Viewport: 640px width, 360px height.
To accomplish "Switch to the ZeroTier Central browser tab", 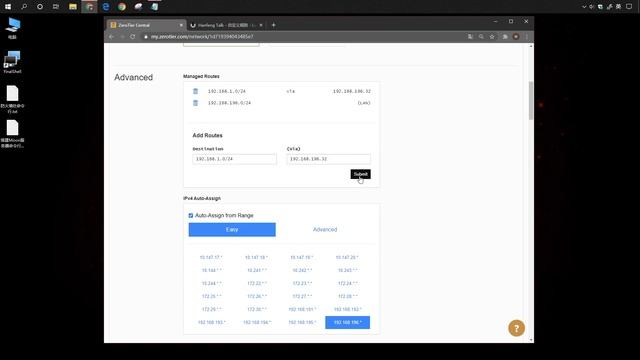I will pyautogui.click(x=146, y=25).
